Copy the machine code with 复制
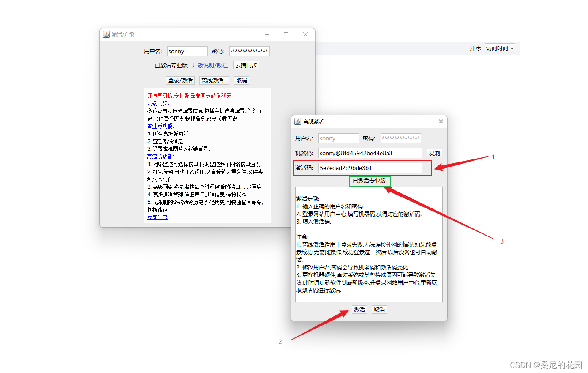Image resolution: width=588 pixels, height=373 pixels. coord(434,153)
